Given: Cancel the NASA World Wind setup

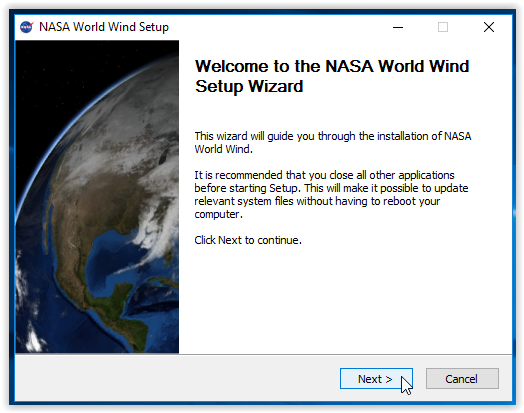Looking at the screenshot, I should 462,379.
